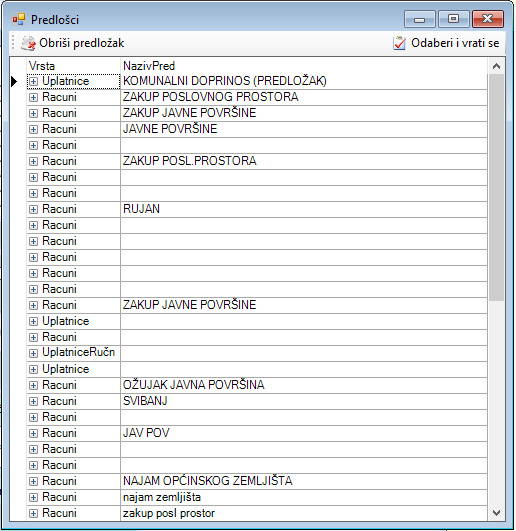Expand the JAV POV row

click(33, 433)
